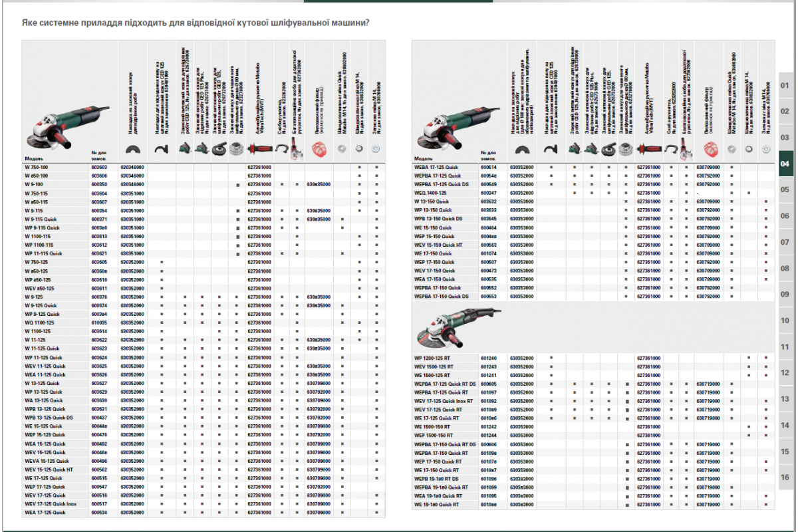Select model name 'WEQ 1400-125'
The height and width of the screenshot is (532, 798).
point(430,192)
